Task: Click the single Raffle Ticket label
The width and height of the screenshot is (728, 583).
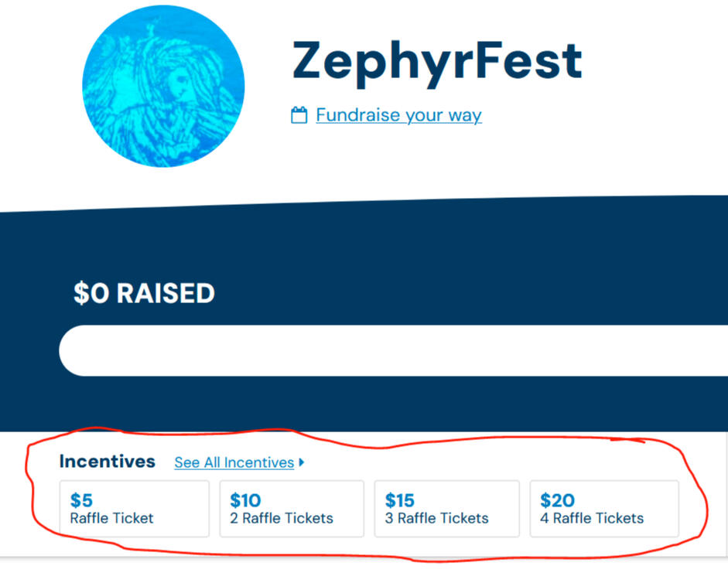Action: pos(112,518)
